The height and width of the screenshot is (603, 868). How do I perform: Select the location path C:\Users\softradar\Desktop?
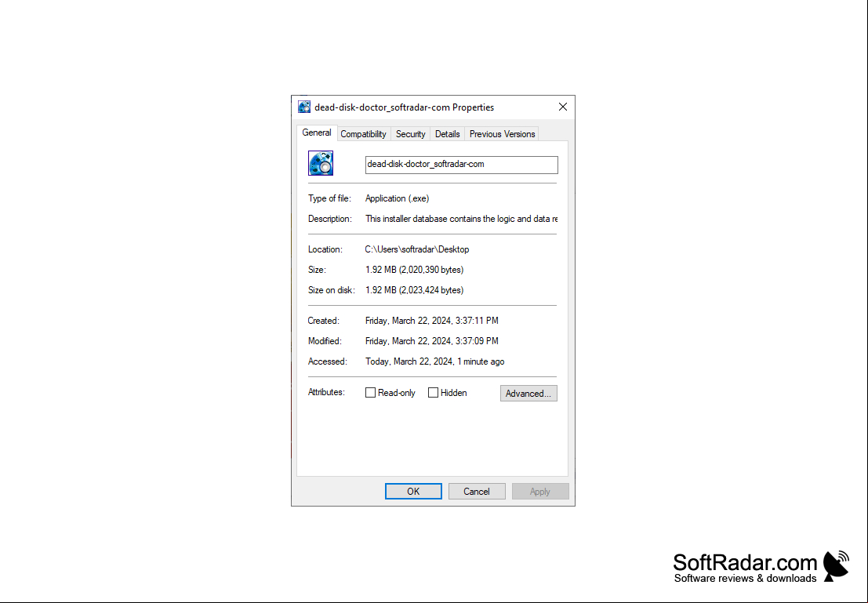[417, 249]
